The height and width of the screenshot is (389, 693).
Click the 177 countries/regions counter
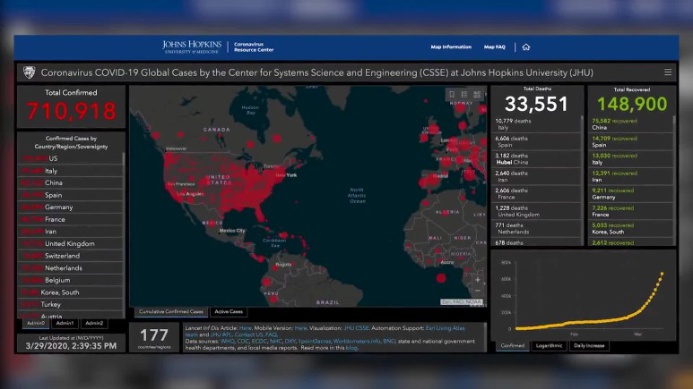[154, 337]
